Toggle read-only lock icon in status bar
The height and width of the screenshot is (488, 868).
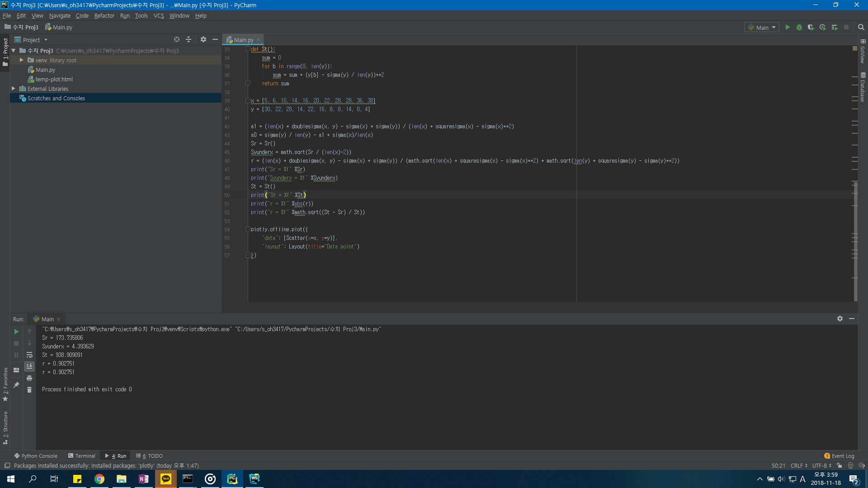[x=839, y=466]
